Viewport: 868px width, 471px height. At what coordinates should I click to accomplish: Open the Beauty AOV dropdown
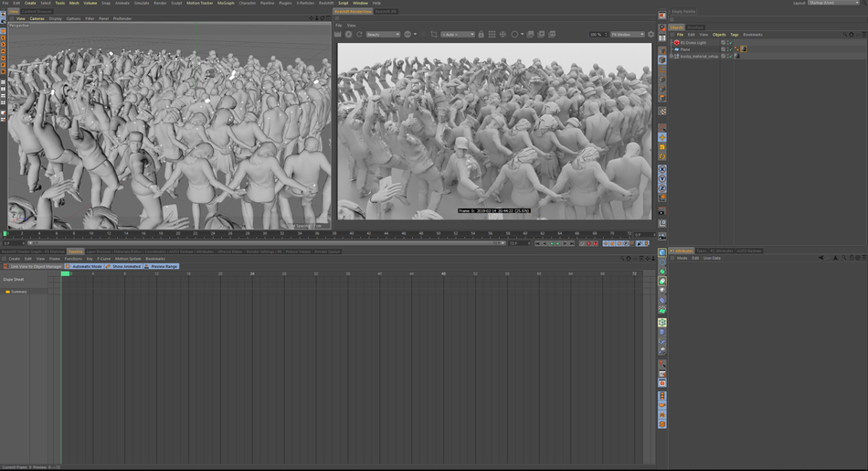click(383, 35)
